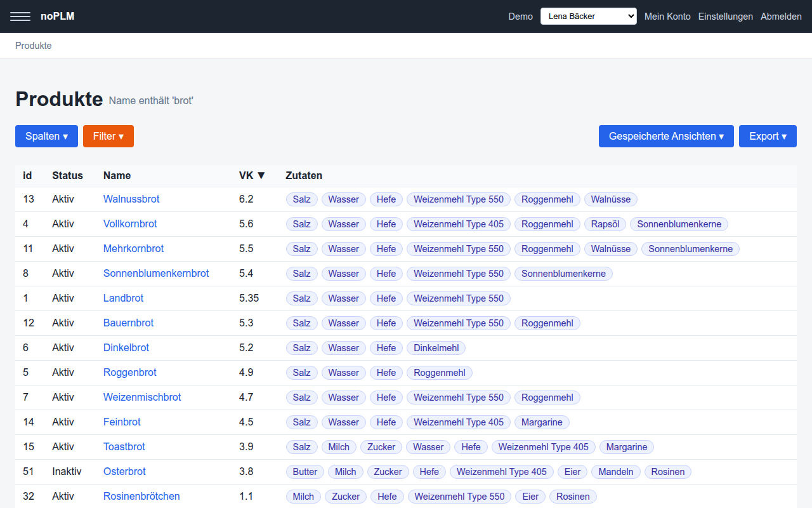The height and width of the screenshot is (508, 812).
Task: Open the Toastbrot product link
Action: pyautogui.click(x=124, y=446)
